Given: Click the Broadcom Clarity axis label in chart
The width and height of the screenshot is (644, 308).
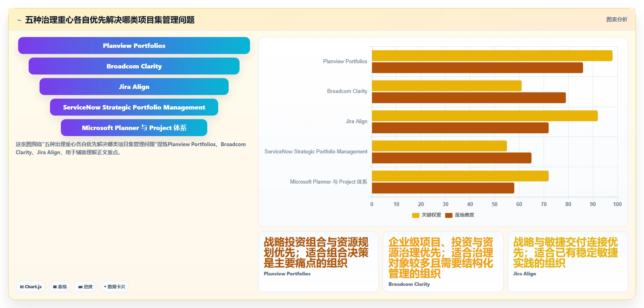Looking at the screenshot, I should click(x=347, y=91).
